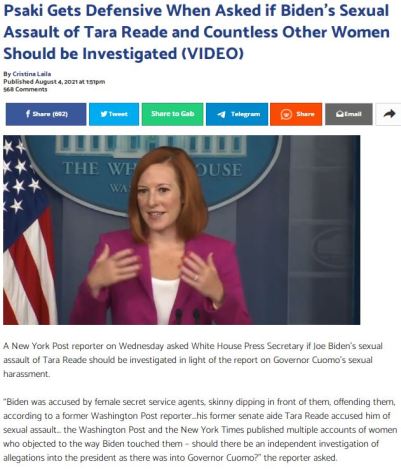
Task: Open the White House press briefing image
Action: click(181, 230)
